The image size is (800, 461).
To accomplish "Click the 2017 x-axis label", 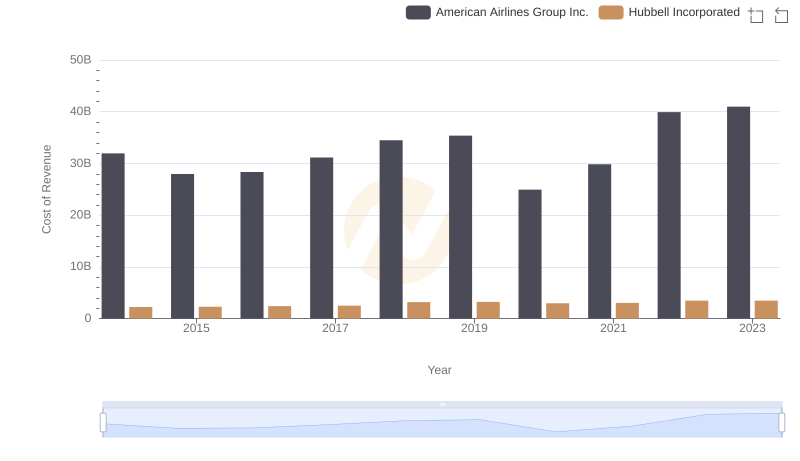I will point(335,328).
